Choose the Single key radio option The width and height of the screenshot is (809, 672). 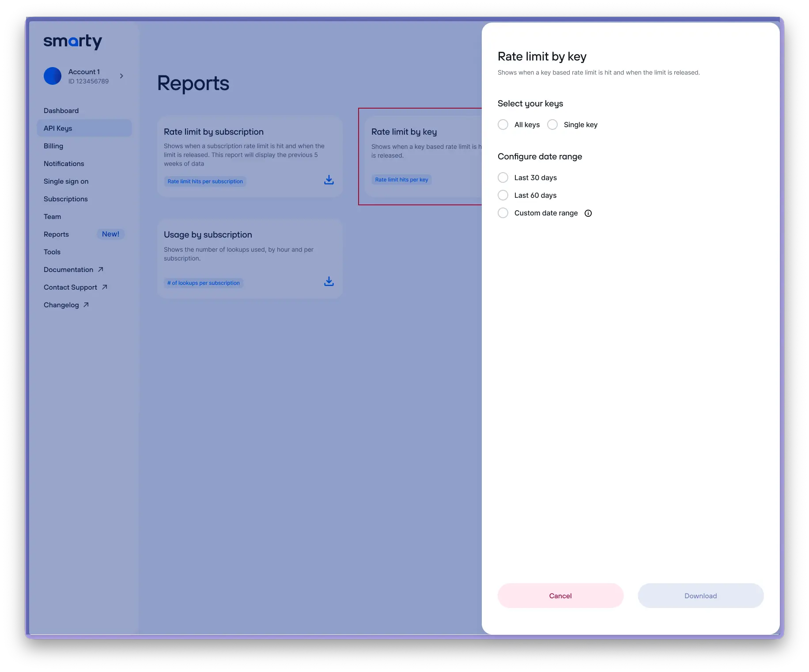pos(552,125)
